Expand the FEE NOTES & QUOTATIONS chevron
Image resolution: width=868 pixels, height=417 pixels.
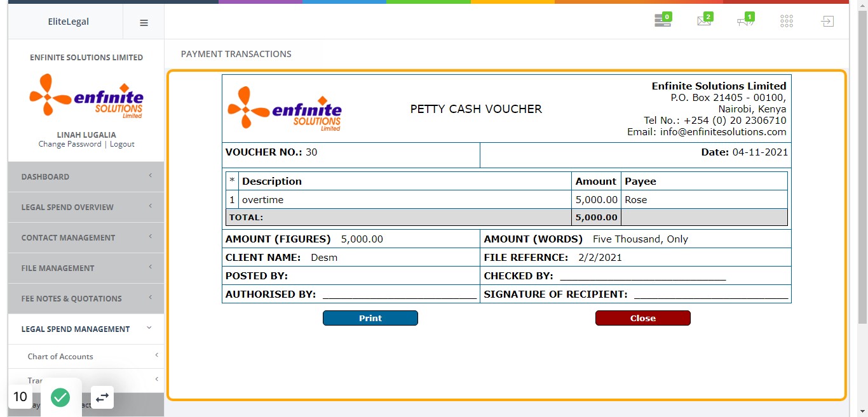point(151,298)
